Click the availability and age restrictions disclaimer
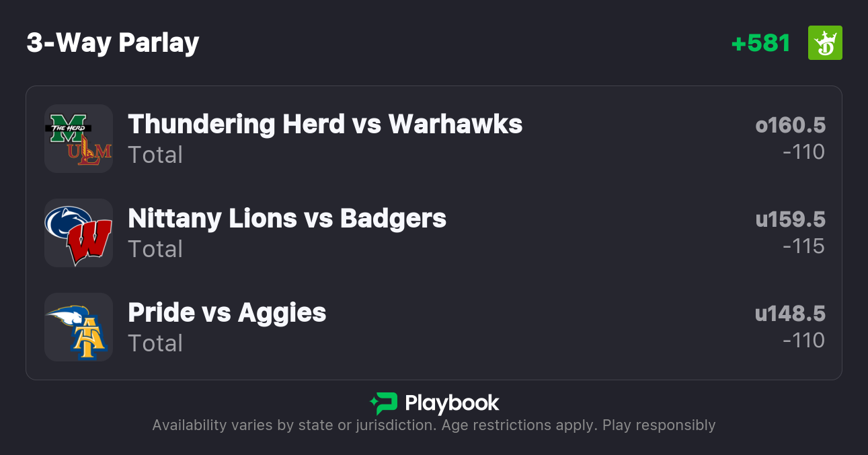The height and width of the screenshot is (455, 868). pyautogui.click(x=434, y=425)
